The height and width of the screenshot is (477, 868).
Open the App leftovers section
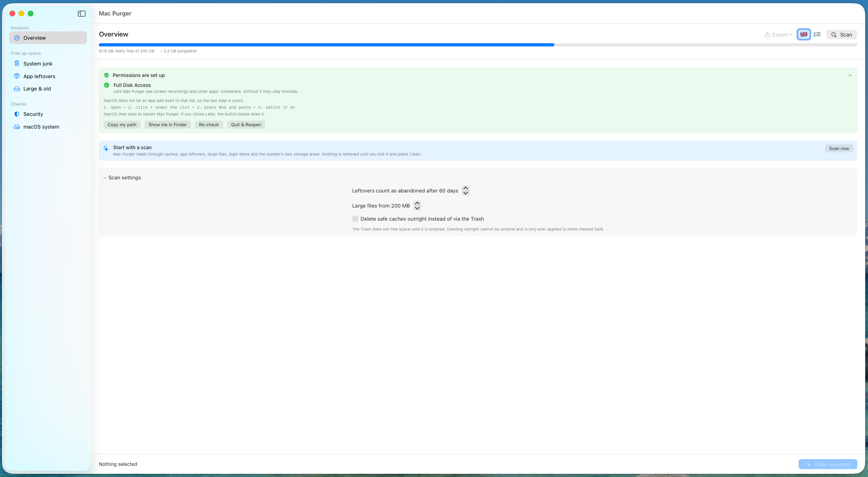(48, 76)
